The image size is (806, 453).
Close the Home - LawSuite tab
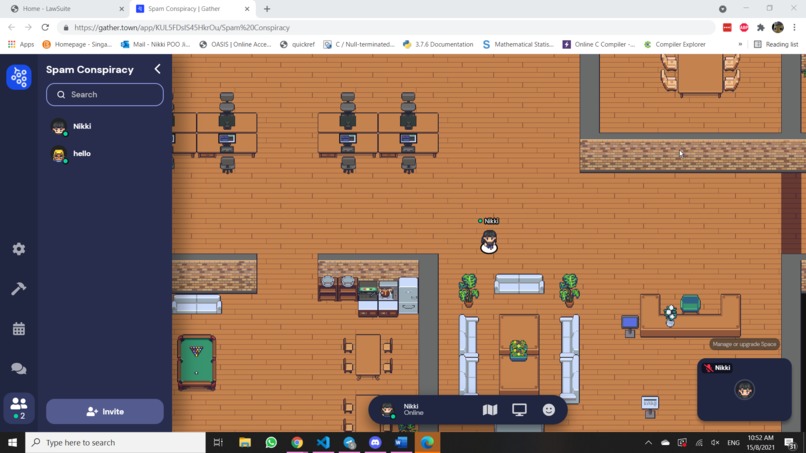pos(122,9)
